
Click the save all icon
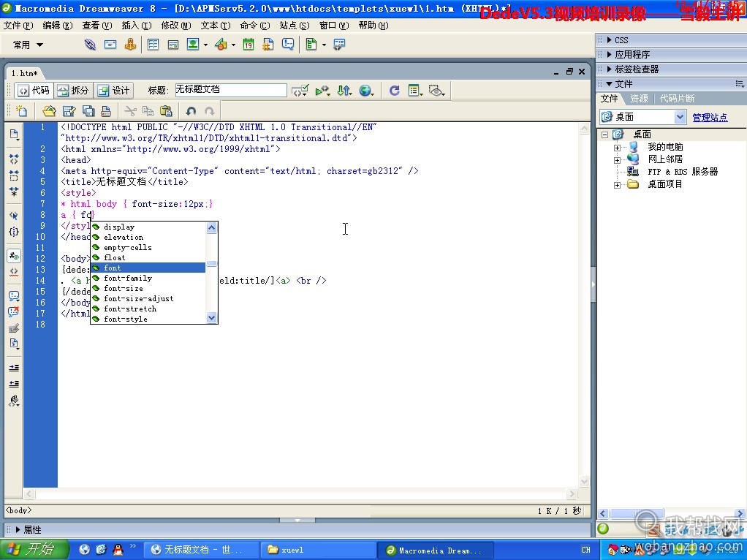pyautogui.click(x=88, y=111)
